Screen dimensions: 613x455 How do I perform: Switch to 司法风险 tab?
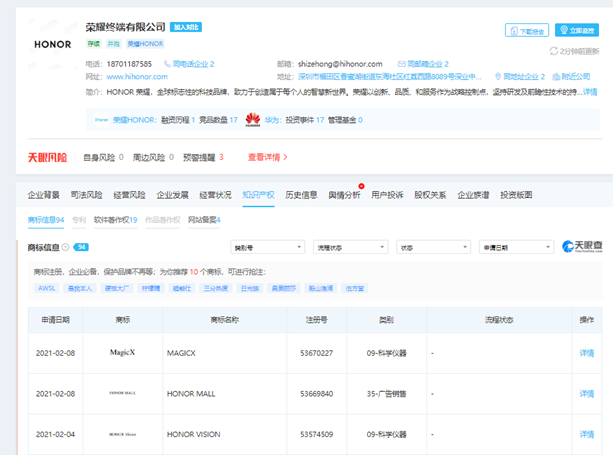pyautogui.click(x=86, y=195)
